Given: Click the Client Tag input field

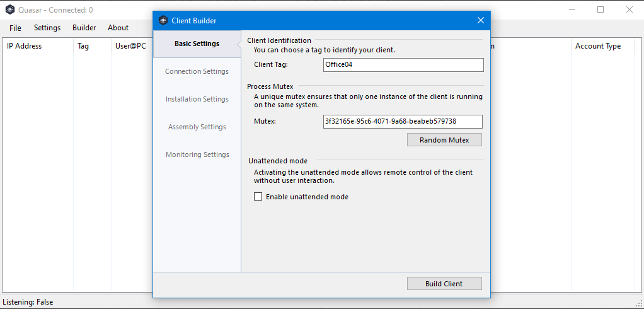Looking at the screenshot, I should (x=403, y=65).
